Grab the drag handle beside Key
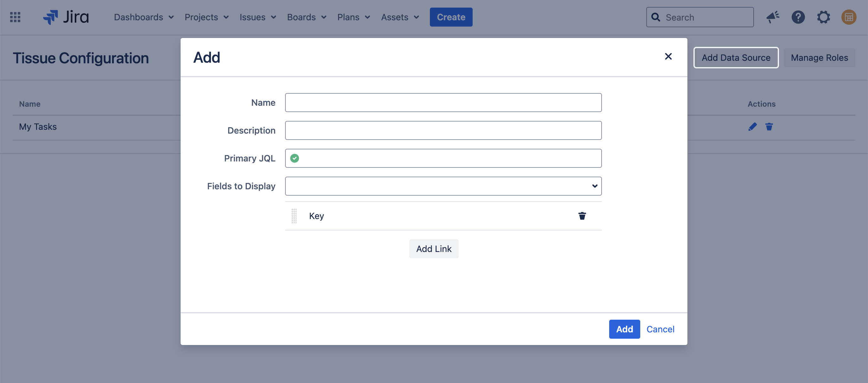 [294, 216]
